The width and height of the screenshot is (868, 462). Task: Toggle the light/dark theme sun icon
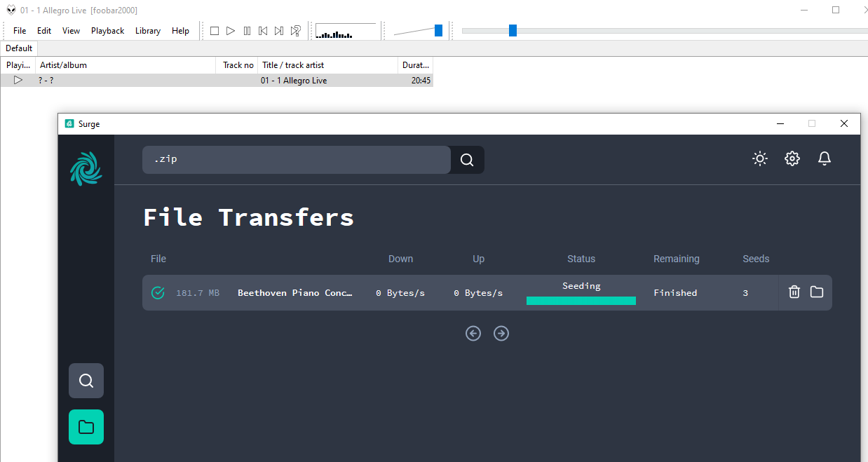point(759,158)
